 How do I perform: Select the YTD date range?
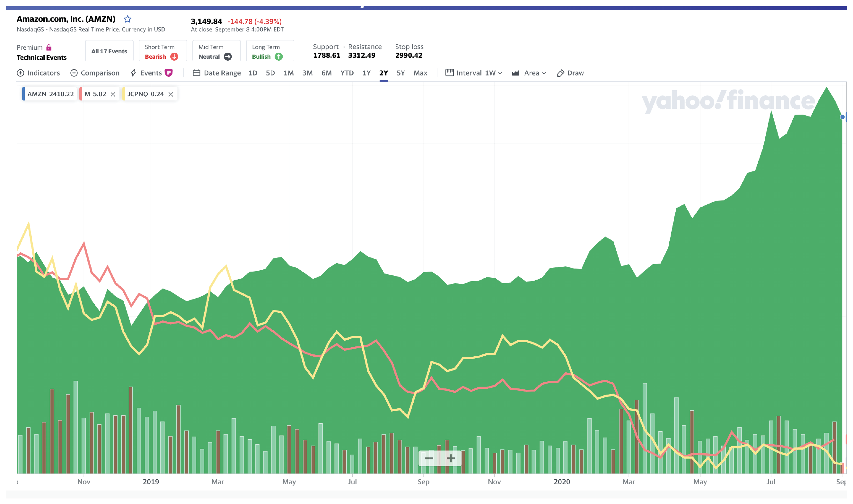[x=347, y=73]
